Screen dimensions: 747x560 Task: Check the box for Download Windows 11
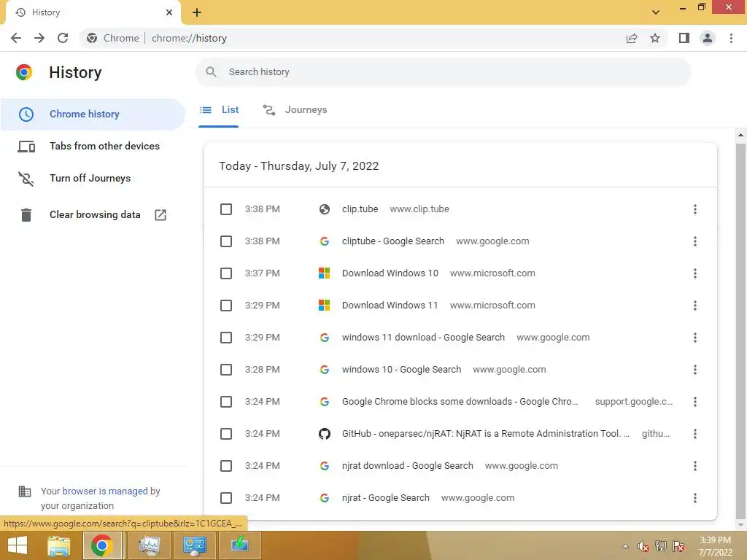(x=226, y=306)
